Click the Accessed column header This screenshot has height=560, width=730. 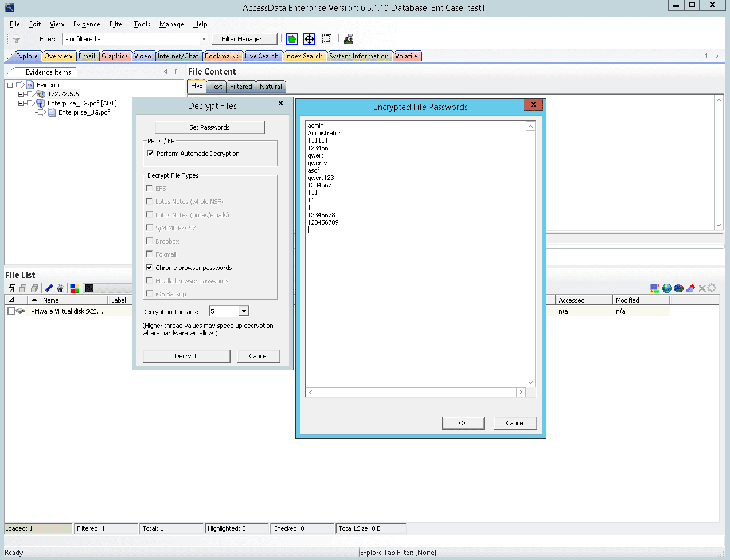pos(583,300)
